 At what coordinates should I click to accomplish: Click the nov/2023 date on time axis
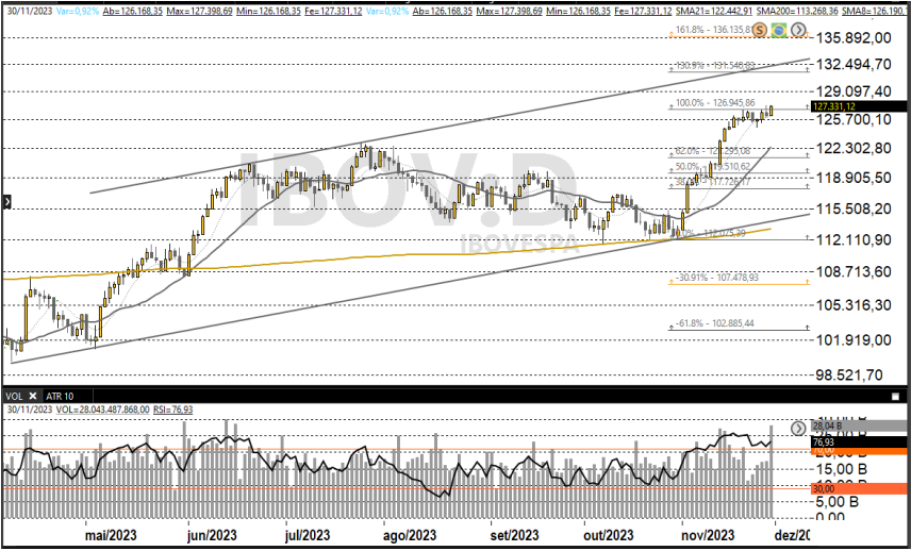(708, 536)
